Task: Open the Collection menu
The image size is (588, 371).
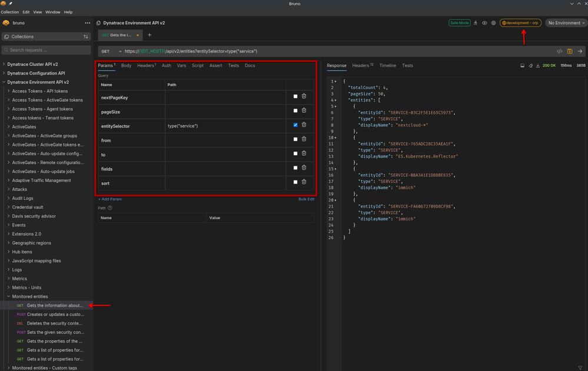Action: pos(10,12)
